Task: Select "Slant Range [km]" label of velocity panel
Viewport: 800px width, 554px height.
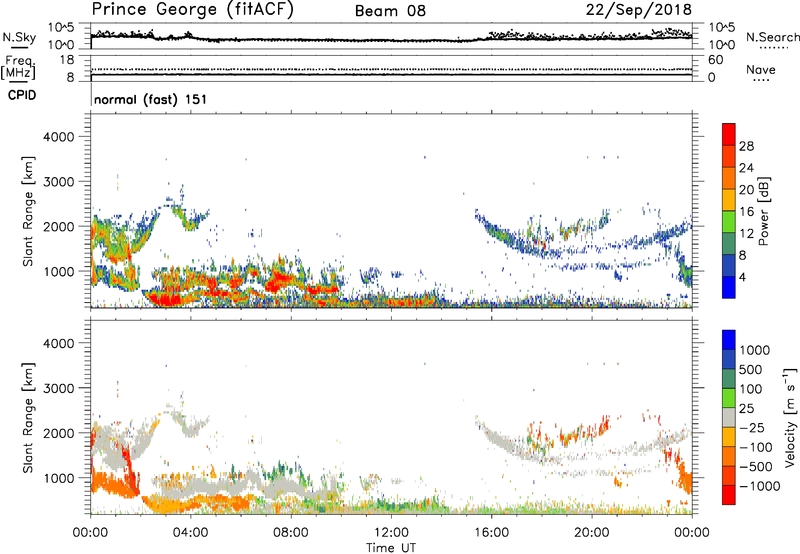Action: pyautogui.click(x=28, y=418)
